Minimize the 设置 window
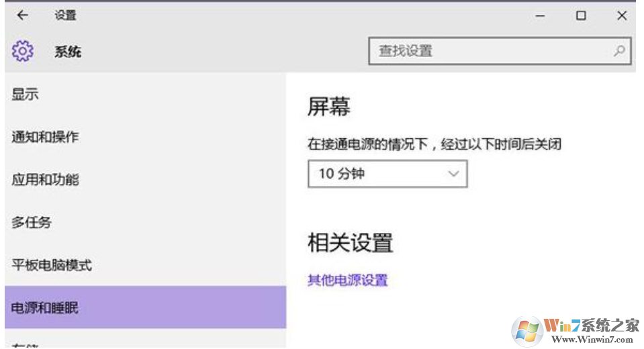This screenshot has width=644, height=349. point(540,16)
